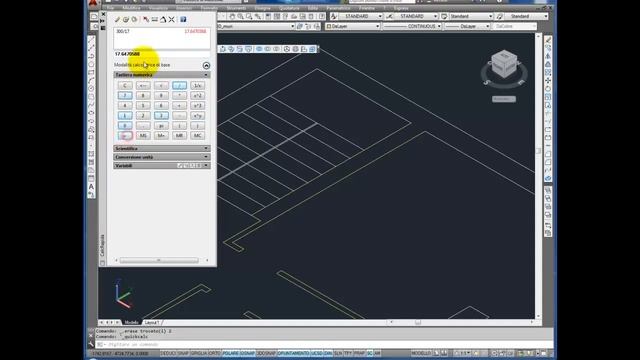The image size is (640, 360).
Task: Click into the QuickCalc input field showing 17.6470588
Action: (x=162, y=54)
